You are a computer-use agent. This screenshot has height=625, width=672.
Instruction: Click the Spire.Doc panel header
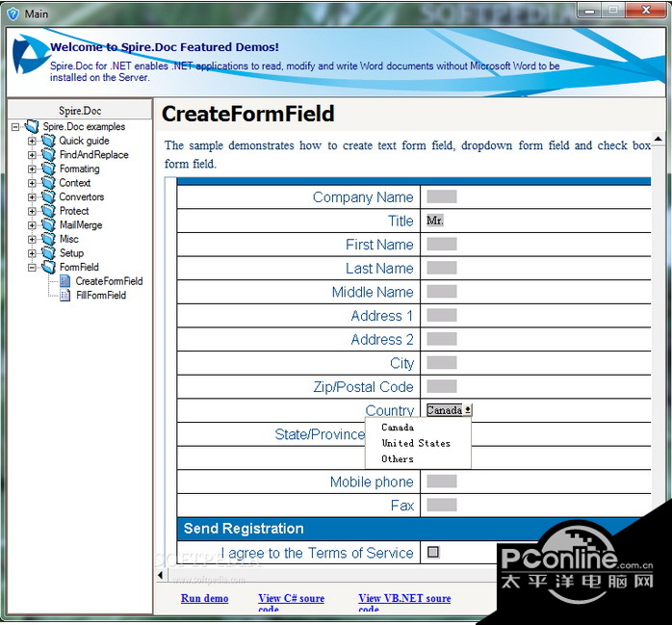(x=80, y=110)
